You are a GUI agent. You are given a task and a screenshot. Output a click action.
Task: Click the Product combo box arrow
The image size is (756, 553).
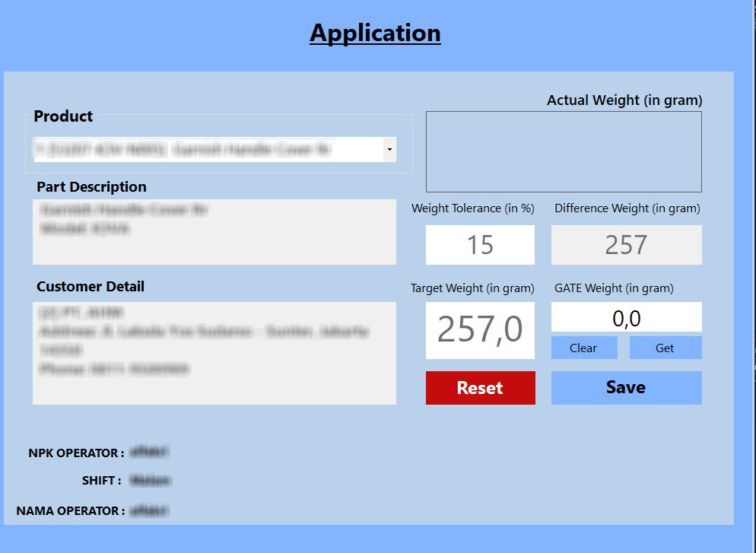(x=389, y=149)
